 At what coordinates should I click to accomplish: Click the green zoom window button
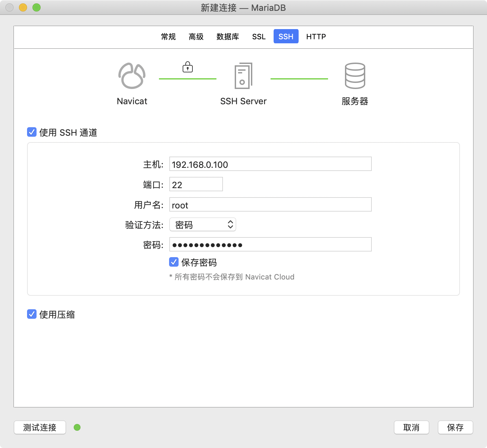(37, 7)
